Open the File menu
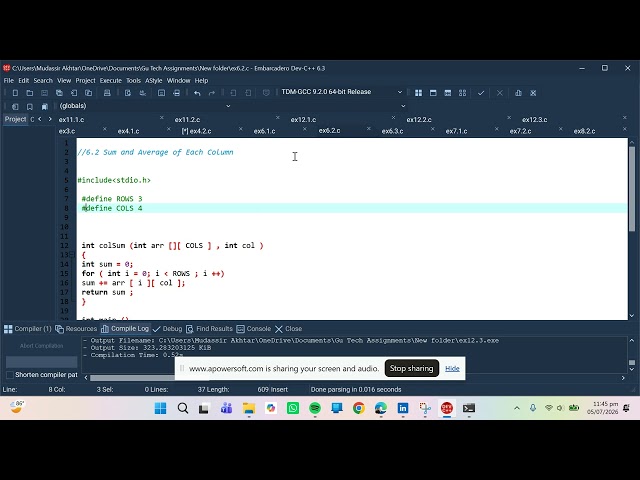The width and height of the screenshot is (640, 480). click(x=9, y=80)
